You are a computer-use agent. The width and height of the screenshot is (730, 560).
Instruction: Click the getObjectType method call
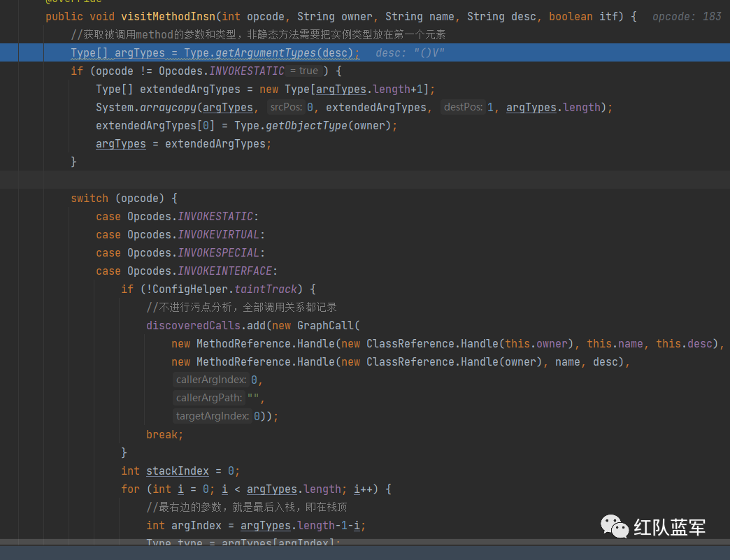tap(307, 125)
